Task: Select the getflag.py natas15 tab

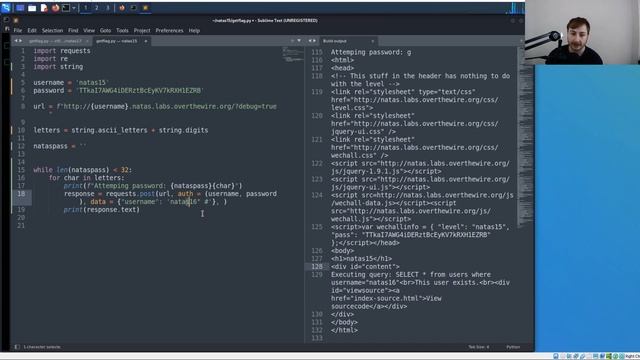Action: (x=117, y=41)
